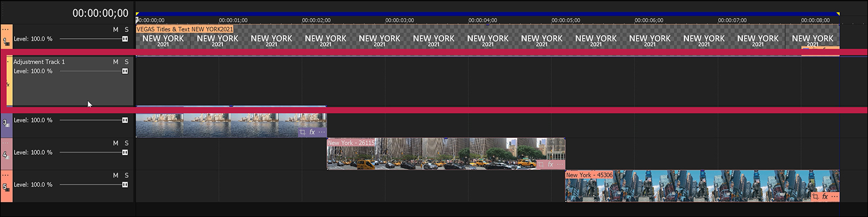Solo Adjustment Track 1

click(127, 62)
